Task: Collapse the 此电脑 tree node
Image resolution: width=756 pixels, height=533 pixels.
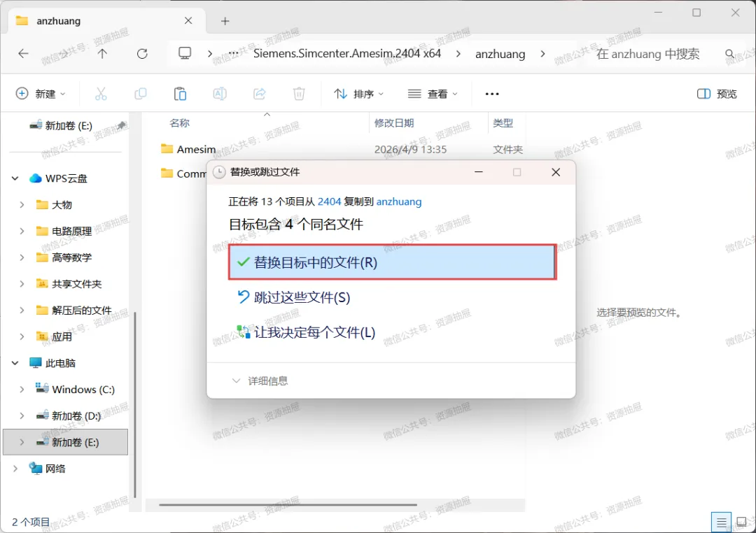Action: click(15, 363)
